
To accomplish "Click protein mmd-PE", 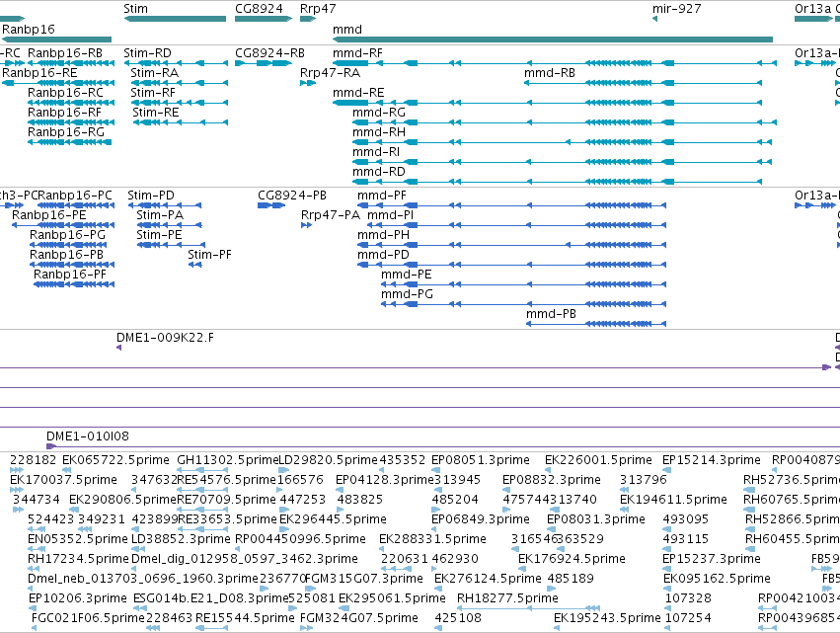I will pyautogui.click(x=523, y=284).
